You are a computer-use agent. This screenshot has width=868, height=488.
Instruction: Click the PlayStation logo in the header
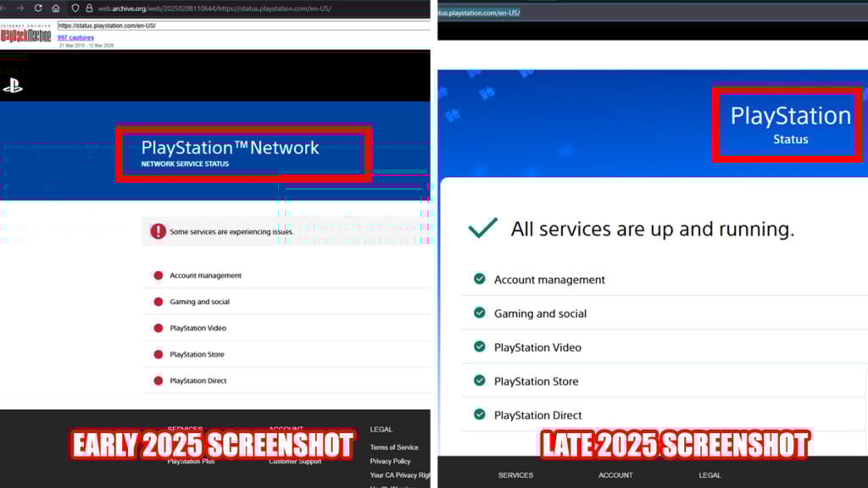(x=15, y=86)
